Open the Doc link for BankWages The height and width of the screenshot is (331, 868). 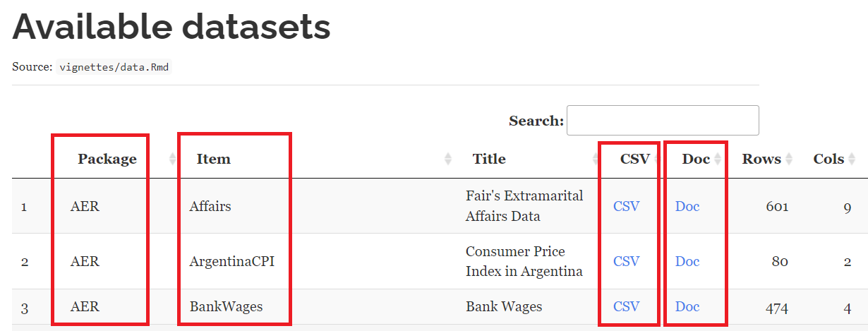[687, 306]
